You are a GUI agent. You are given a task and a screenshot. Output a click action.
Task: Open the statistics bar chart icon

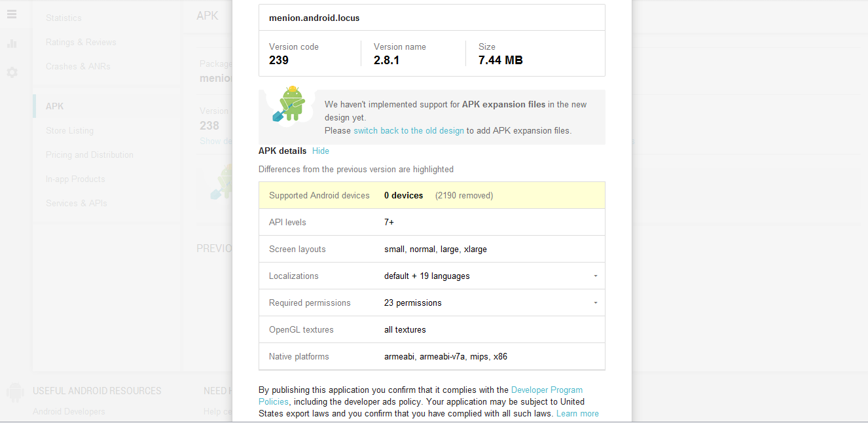pos(12,44)
